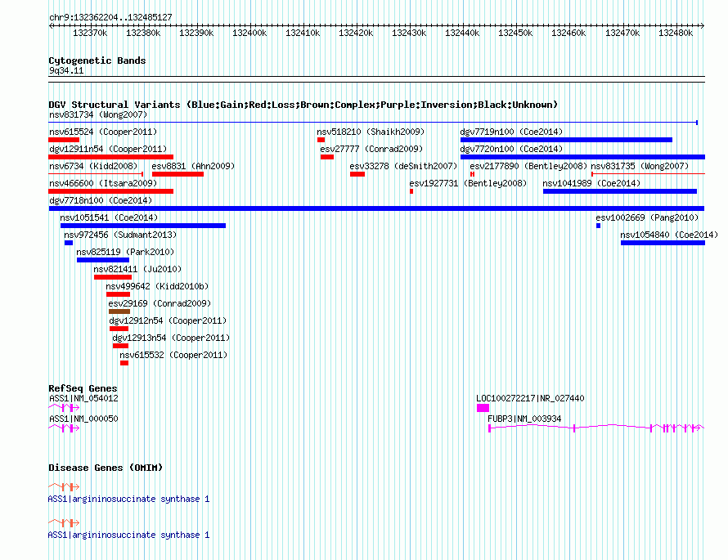Click the chr9:132362204..132485127 coordinate label
Image resolution: width=728 pixels, height=560 pixels.
tap(110, 17)
